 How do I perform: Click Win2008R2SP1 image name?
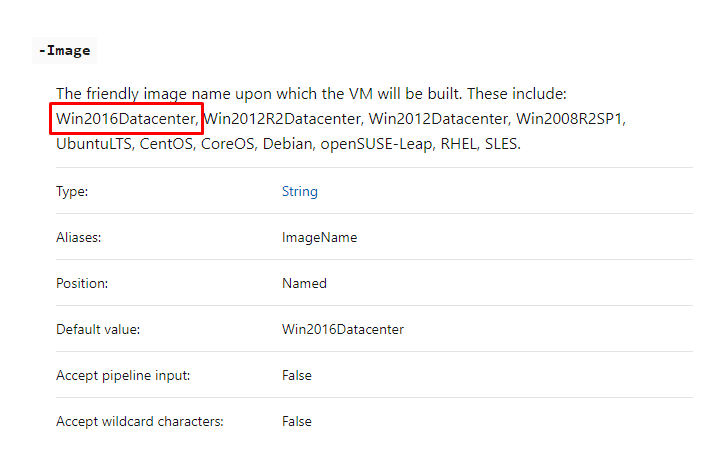569,119
